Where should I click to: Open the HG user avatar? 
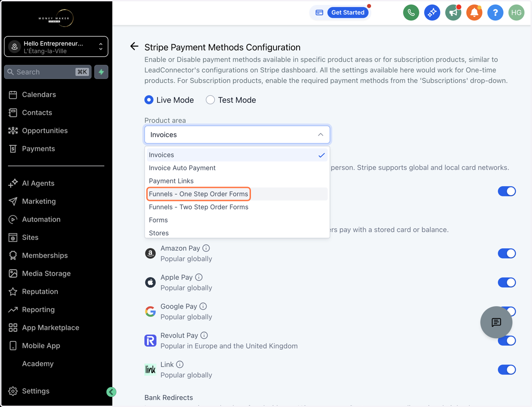tap(516, 12)
